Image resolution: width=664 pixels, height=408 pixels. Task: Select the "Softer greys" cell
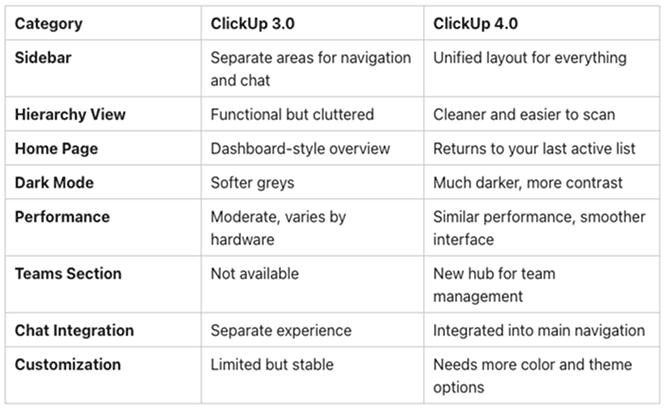254,183
